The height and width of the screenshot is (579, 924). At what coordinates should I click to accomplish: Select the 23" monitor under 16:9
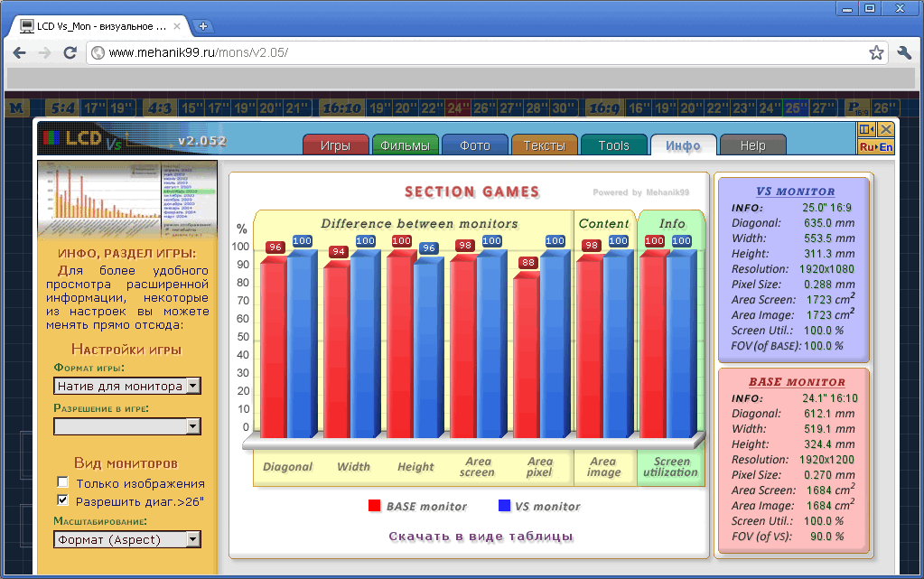pyautogui.click(x=743, y=107)
